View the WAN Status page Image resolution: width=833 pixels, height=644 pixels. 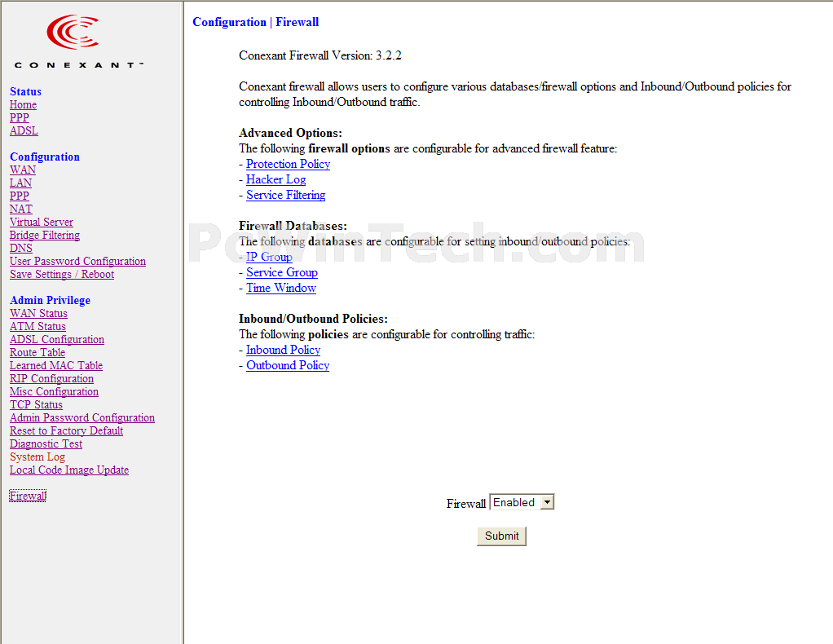[x=38, y=314]
